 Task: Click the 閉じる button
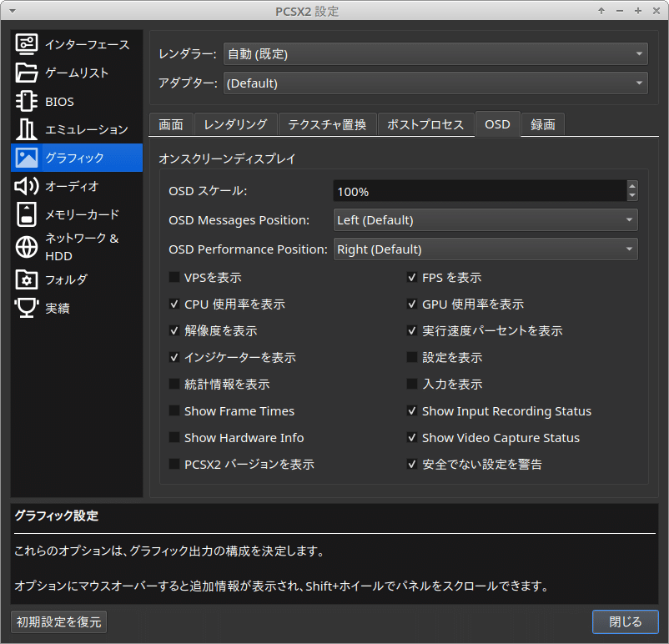[625, 621]
